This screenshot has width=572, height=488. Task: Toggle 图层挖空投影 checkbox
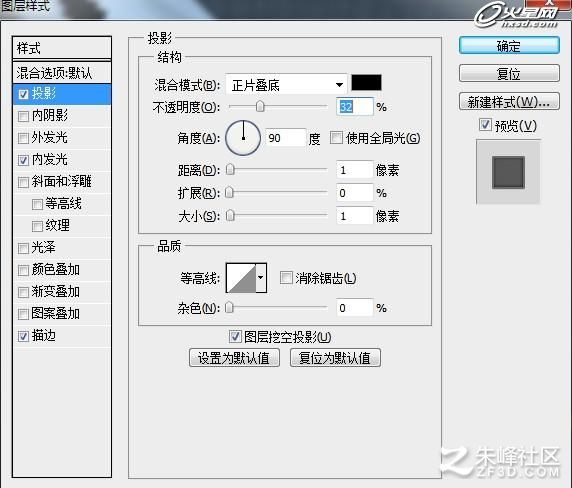coord(235,336)
